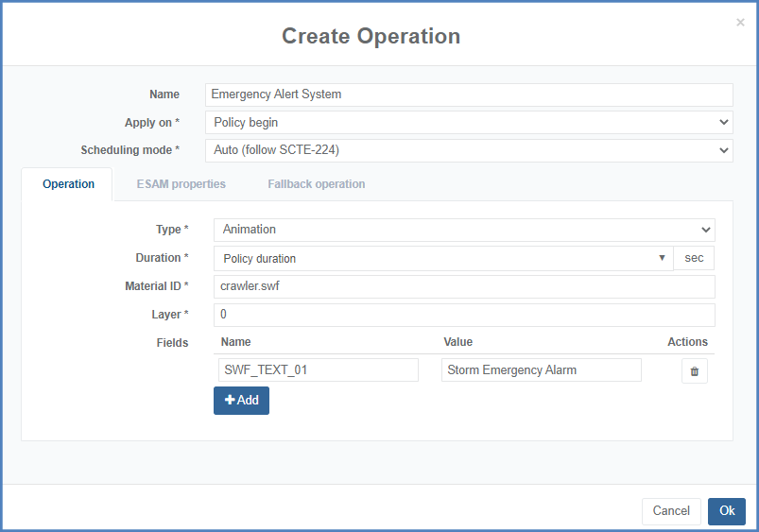The image size is (759, 532).
Task: Switch to the ESAM properties tab
Action: pyautogui.click(x=181, y=184)
